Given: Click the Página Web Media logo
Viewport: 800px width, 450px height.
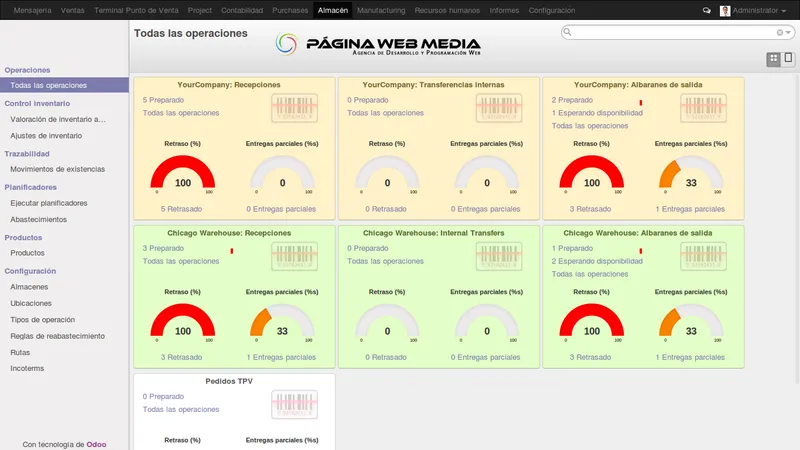Looking at the screenshot, I should coord(378,44).
